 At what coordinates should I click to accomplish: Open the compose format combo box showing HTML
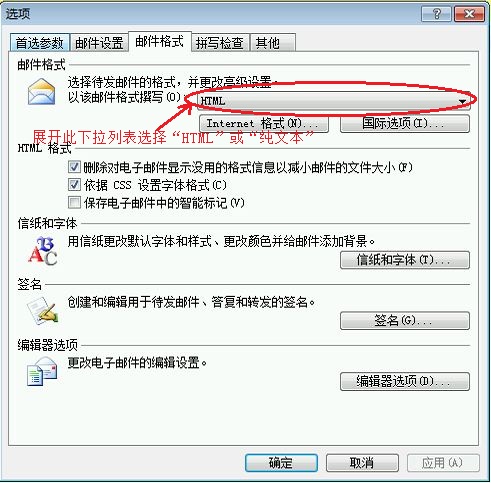pyautogui.click(x=334, y=101)
